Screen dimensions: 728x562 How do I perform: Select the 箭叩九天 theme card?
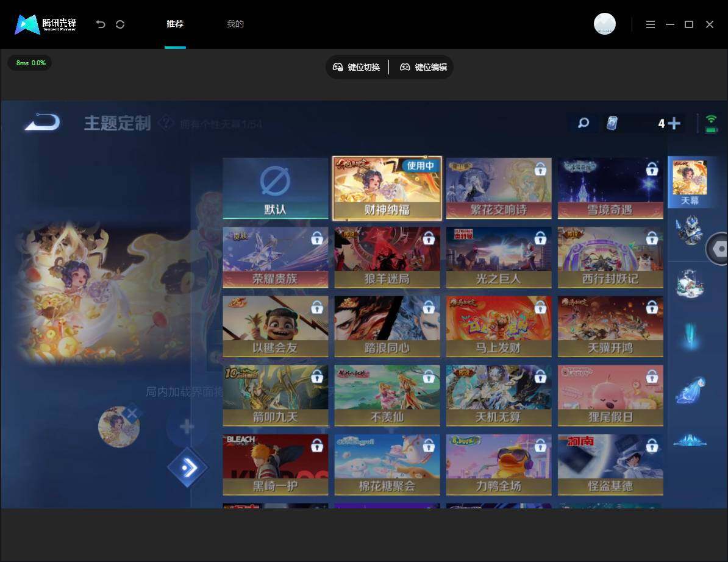pos(276,396)
